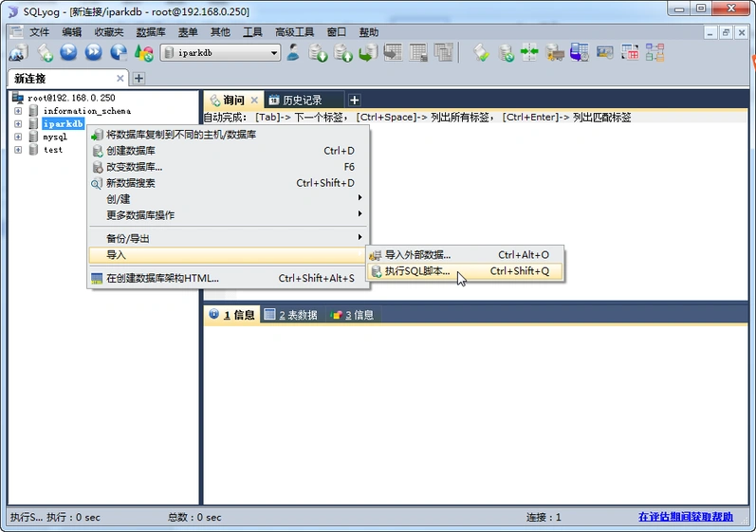Viewport: 756px width, 532px height.
Task: Choose 执行SQL脚本... from the submenu
Action: point(465,271)
